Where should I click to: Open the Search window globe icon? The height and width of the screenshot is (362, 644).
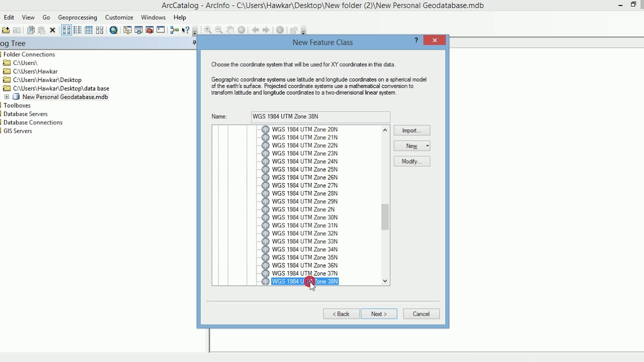114,30
